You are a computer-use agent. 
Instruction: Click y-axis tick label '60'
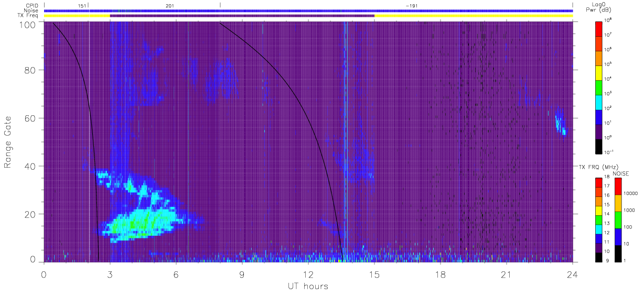(30, 118)
